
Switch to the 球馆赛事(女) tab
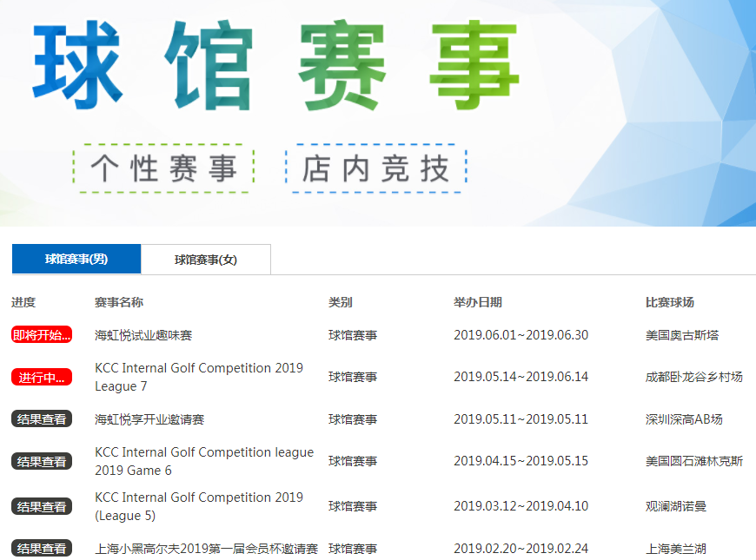coord(205,259)
